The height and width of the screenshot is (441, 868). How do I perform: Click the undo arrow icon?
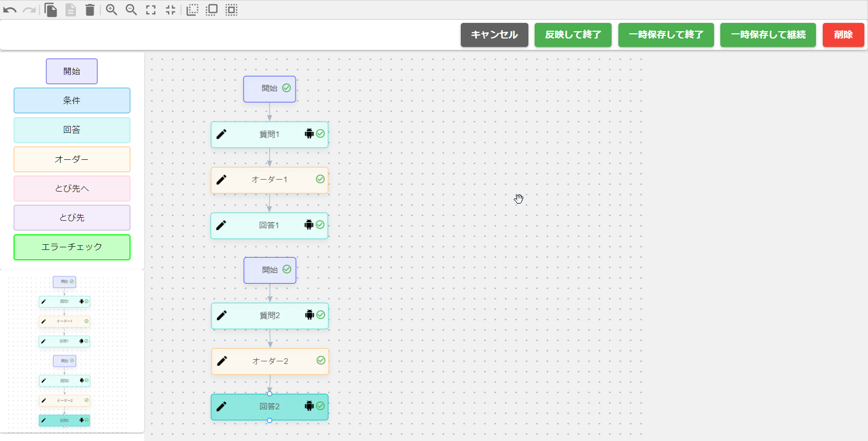click(10, 10)
